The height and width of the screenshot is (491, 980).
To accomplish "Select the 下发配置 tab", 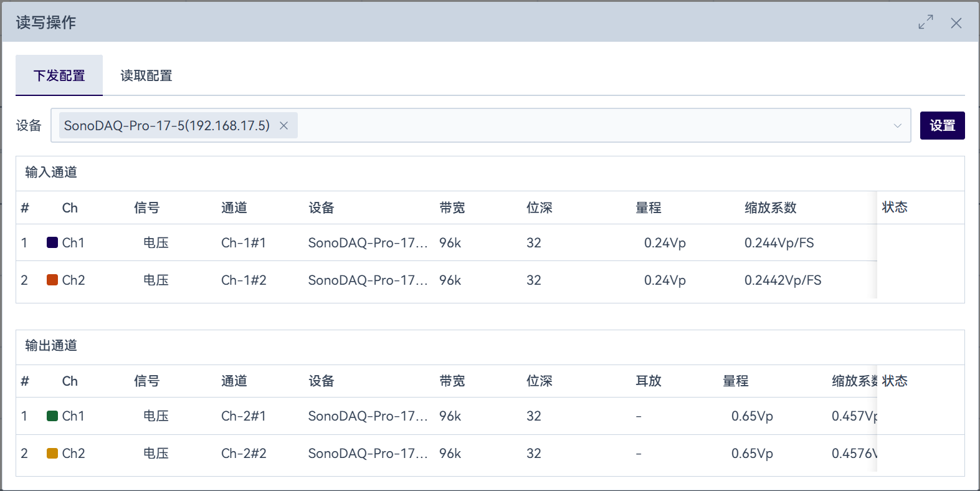I will click(59, 75).
